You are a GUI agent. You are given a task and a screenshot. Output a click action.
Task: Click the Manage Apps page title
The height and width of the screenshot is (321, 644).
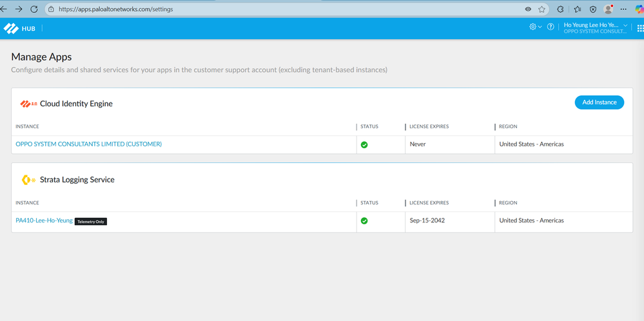(x=41, y=57)
